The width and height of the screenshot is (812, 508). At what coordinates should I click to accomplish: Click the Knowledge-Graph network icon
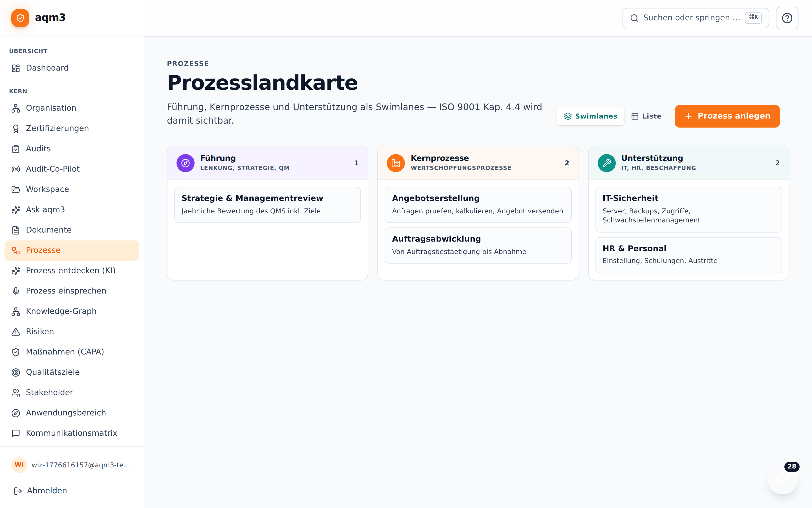point(16,312)
